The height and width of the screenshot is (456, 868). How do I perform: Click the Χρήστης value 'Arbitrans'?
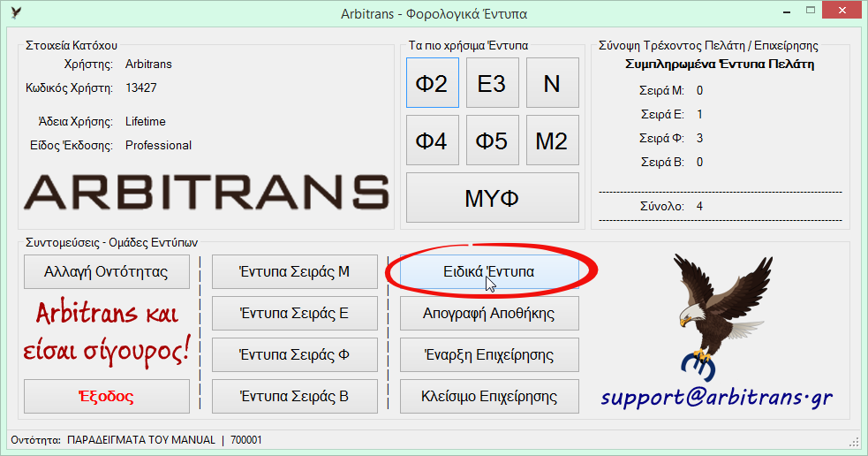click(148, 64)
